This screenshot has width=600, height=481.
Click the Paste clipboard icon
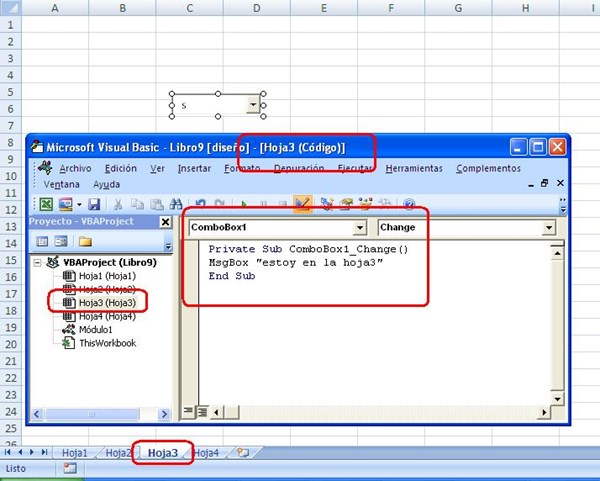pyautogui.click(x=157, y=204)
